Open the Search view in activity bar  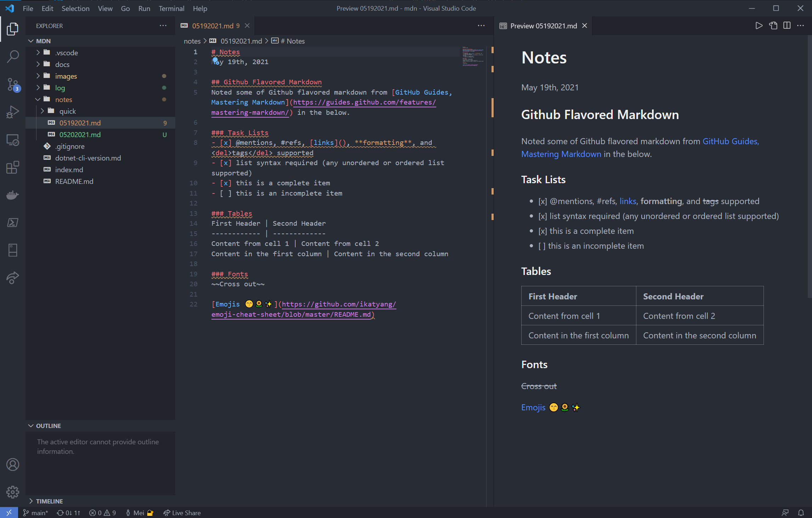[13, 56]
